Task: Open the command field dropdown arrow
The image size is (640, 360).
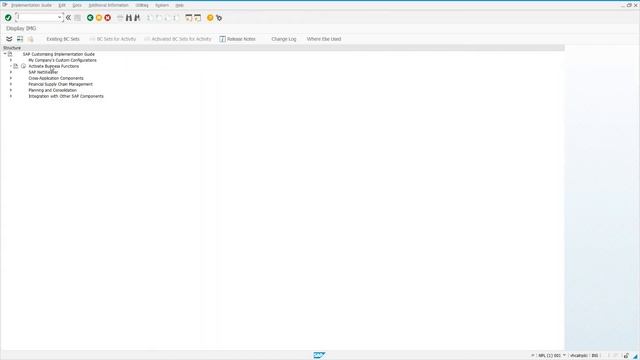Action: pos(60,18)
